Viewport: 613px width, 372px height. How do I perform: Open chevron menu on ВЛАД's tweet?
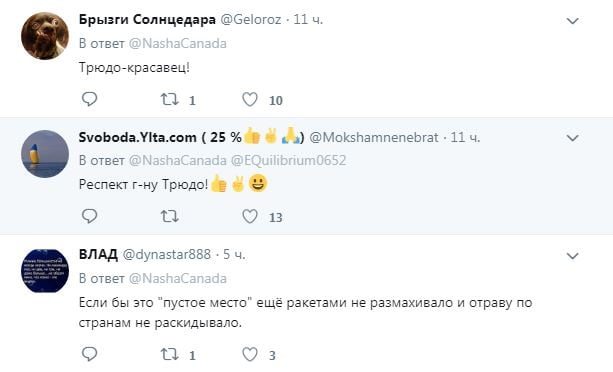572,256
